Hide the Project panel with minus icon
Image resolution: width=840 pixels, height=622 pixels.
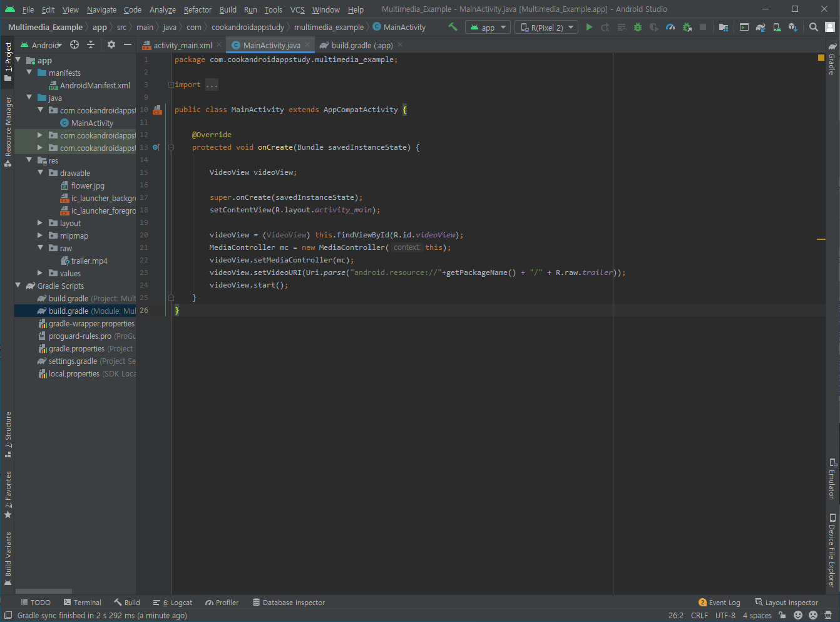click(x=128, y=44)
